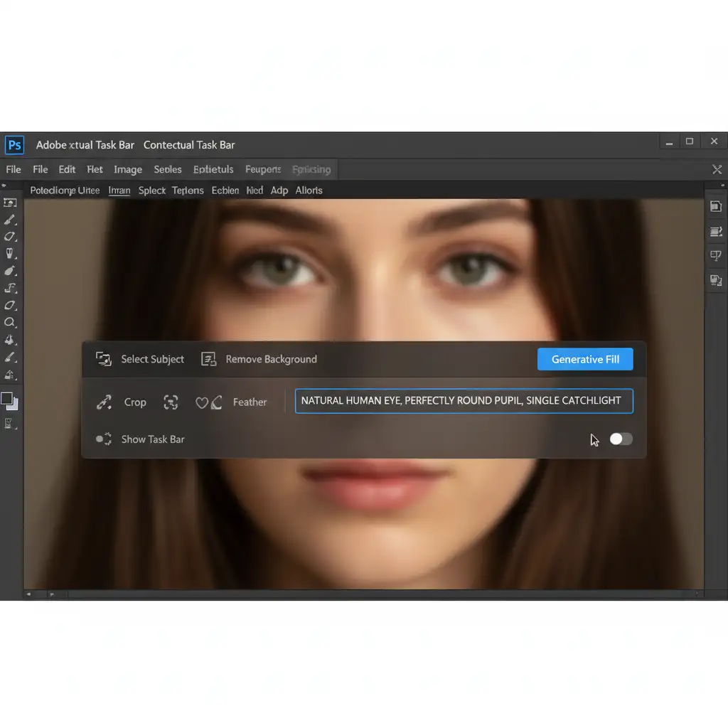
Task: Select the Brush tool in left toolbar
Action: [10, 220]
